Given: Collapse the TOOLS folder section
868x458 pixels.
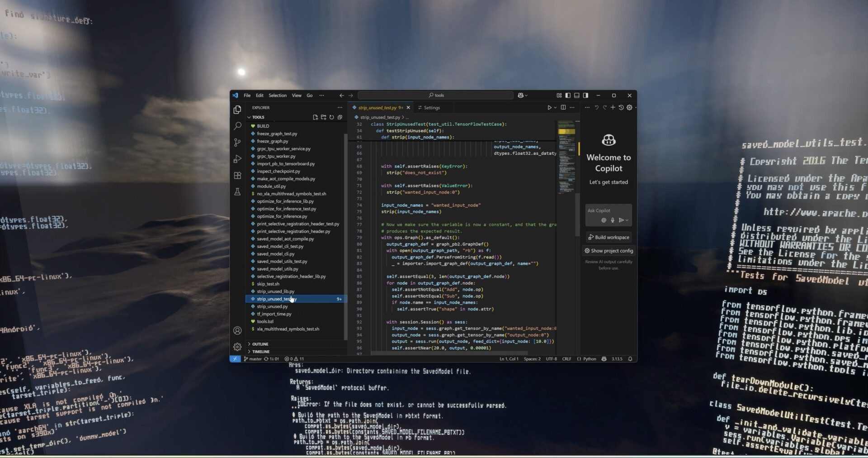Looking at the screenshot, I should (x=258, y=117).
